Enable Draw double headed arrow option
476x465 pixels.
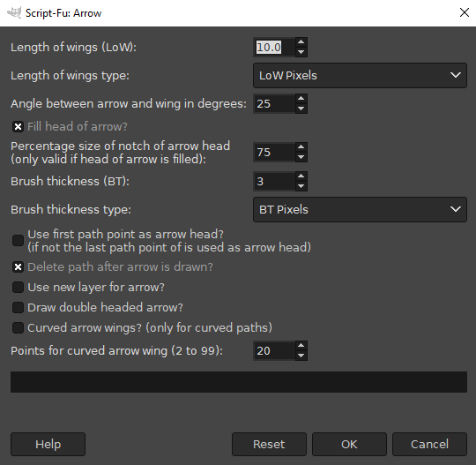pos(18,307)
